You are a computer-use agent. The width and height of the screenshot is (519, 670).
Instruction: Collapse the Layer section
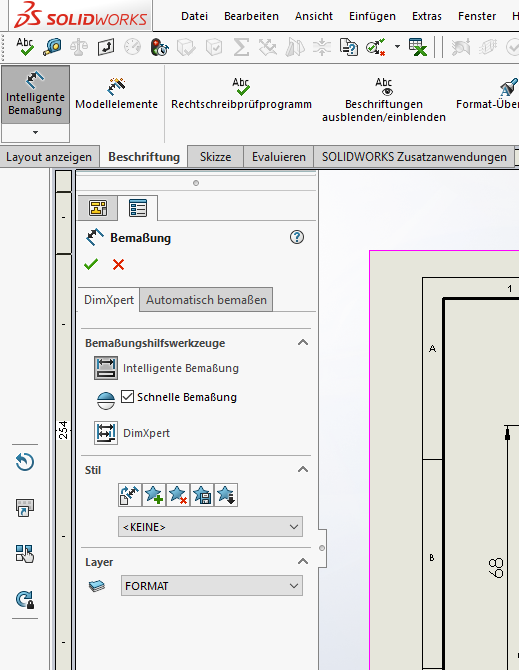(303, 561)
